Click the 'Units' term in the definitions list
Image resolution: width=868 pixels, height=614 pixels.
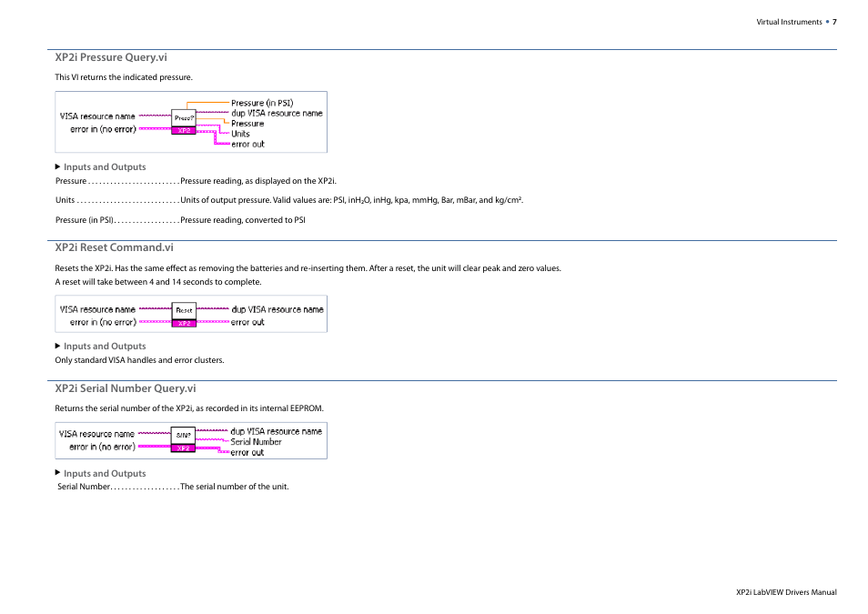pyautogui.click(x=65, y=200)
